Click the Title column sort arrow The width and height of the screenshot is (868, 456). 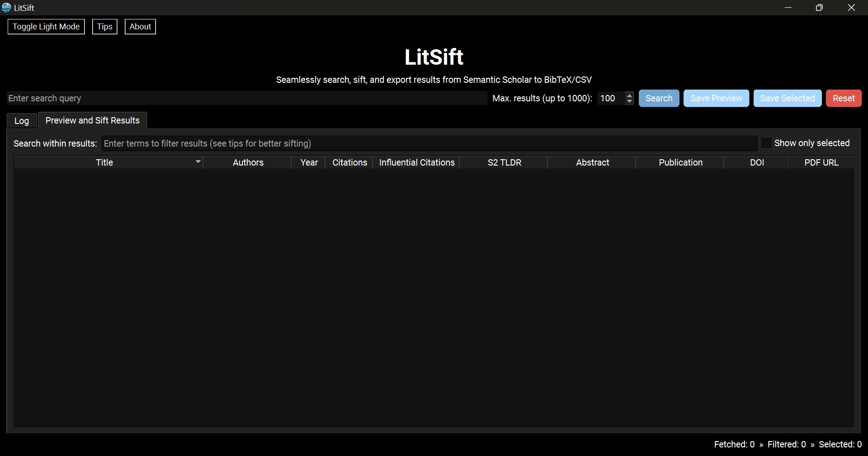click(x=198, y=161)
